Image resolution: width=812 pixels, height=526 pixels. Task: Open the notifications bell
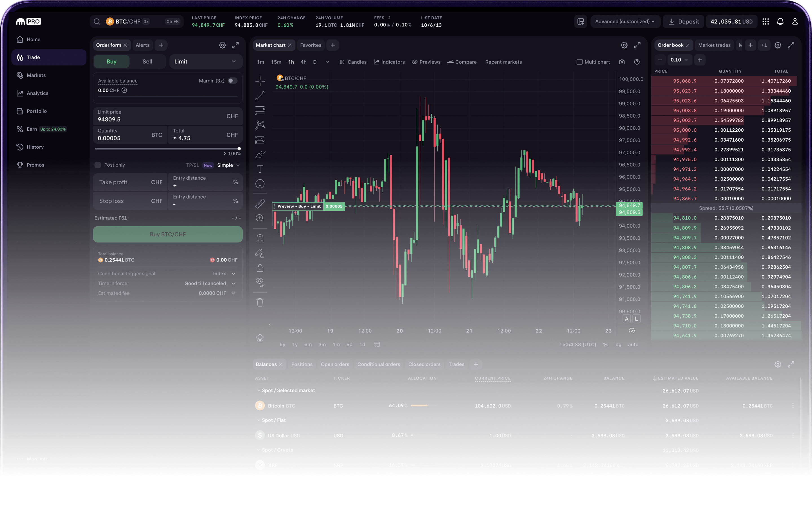780,21
